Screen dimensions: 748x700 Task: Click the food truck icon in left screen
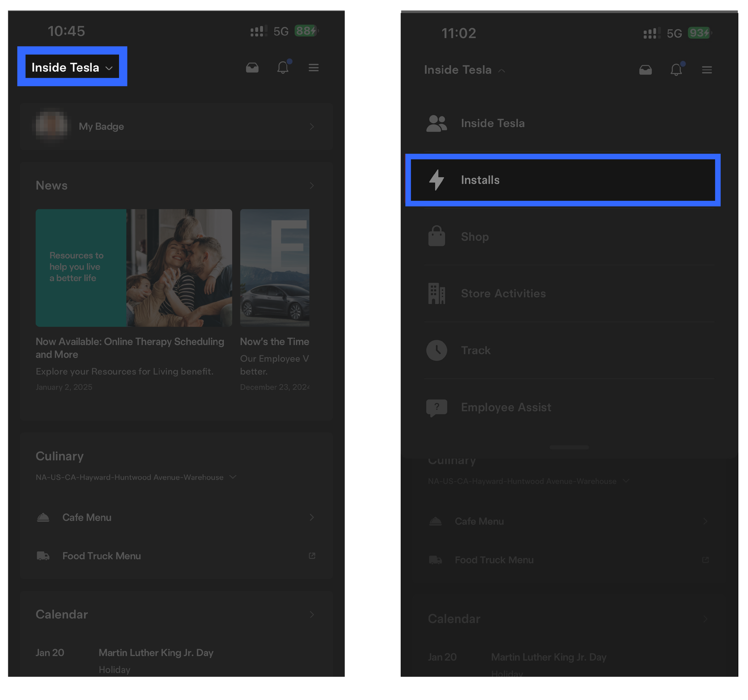(x=43, y=556)
